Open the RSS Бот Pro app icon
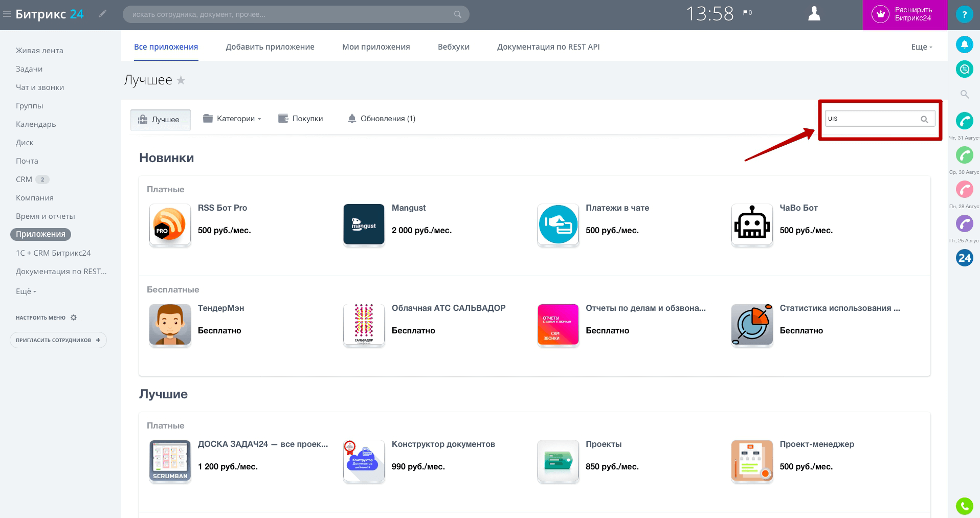The image size is (980, 518). pos(170,224)
